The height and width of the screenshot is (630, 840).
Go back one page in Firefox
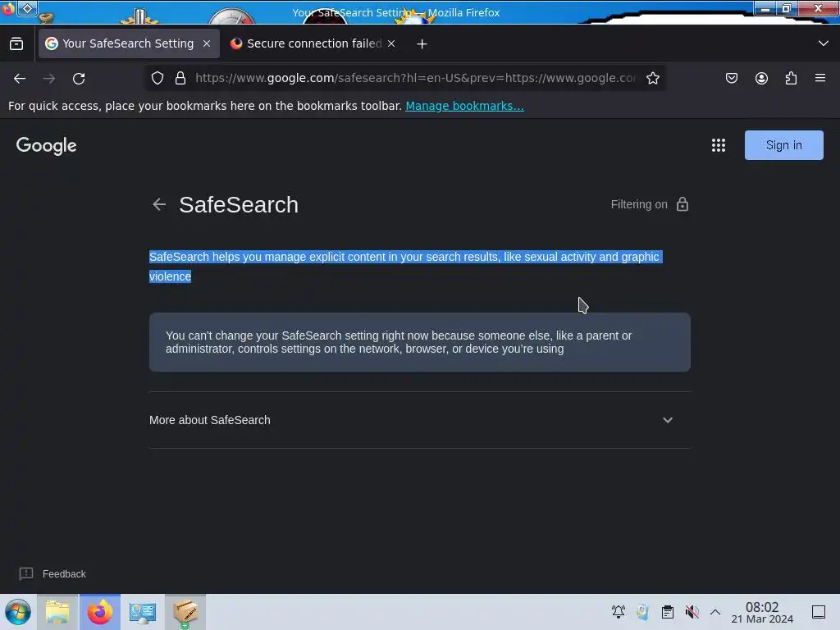click(20, 78)
